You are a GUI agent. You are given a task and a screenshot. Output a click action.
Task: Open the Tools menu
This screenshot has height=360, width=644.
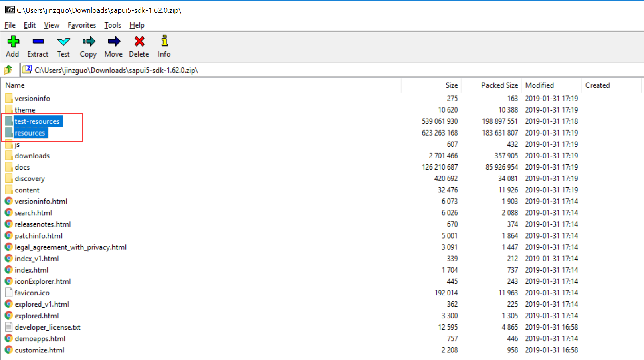click(x=113, y=25)
